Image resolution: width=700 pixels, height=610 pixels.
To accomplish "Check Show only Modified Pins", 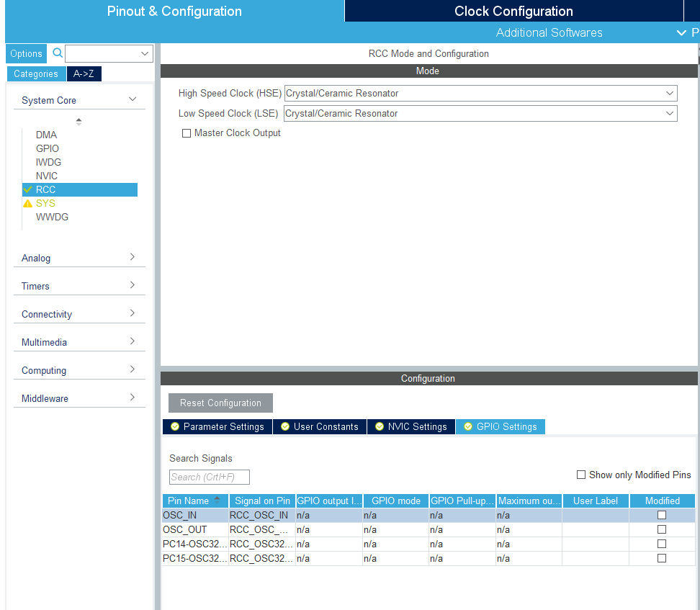I will click(582, 475).
